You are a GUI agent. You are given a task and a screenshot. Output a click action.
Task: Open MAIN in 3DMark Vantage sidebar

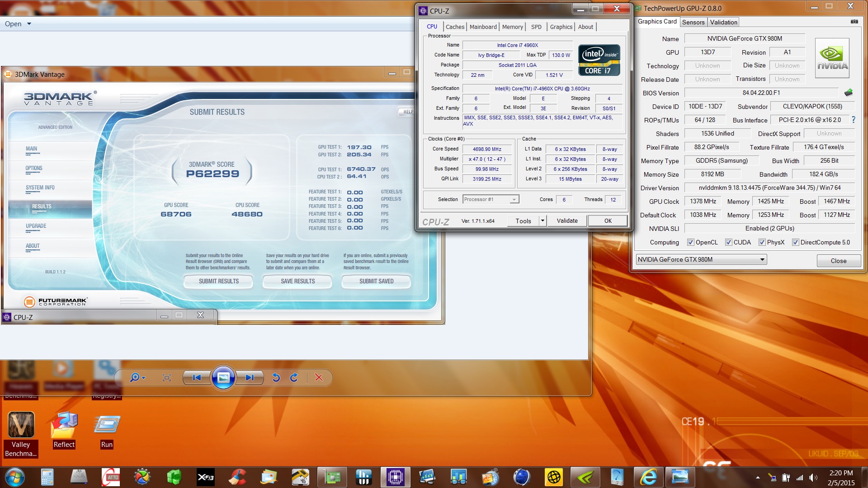coord(32,149)
